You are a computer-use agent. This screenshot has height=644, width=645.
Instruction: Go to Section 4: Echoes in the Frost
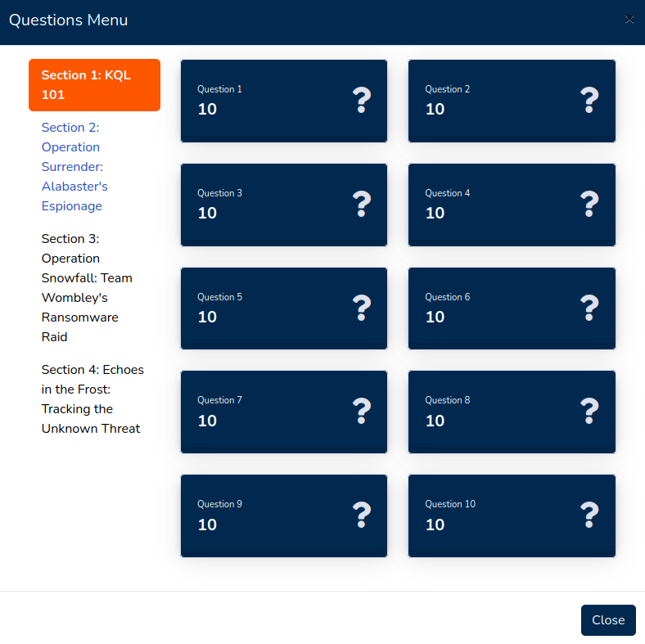coord(92,399)
